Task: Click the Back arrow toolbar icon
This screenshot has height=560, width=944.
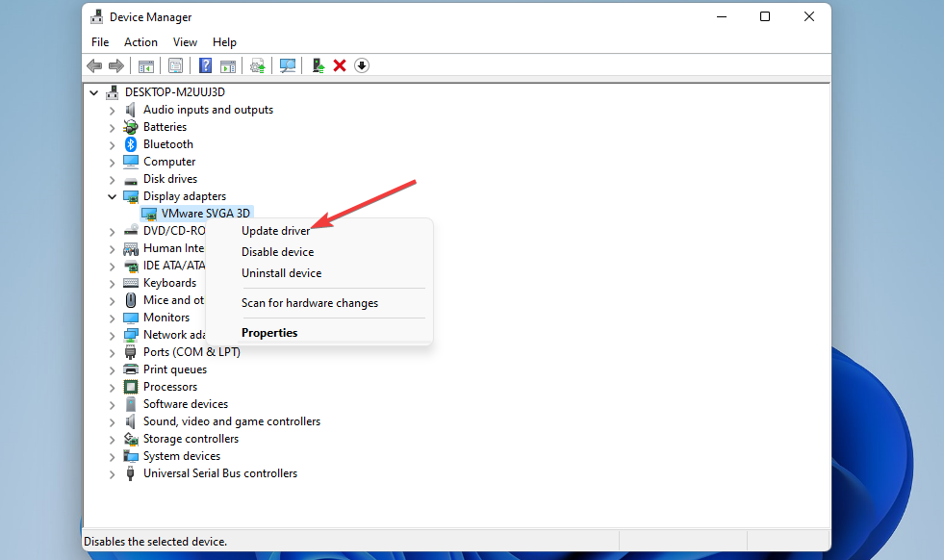Action: tap(94, 65)
